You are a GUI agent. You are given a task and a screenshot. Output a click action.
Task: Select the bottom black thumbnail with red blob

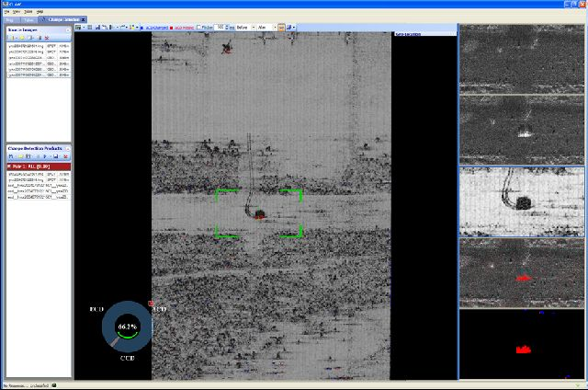(x=522, y=344)
